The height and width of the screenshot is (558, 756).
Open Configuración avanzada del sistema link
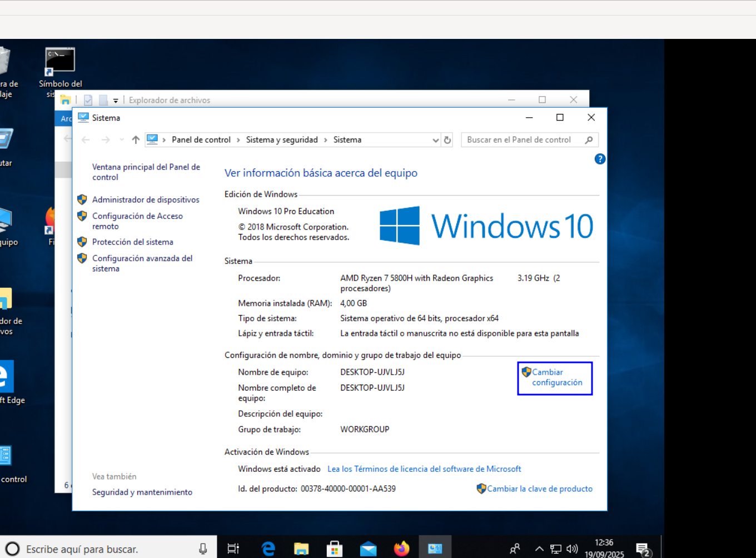coord(142,263)
